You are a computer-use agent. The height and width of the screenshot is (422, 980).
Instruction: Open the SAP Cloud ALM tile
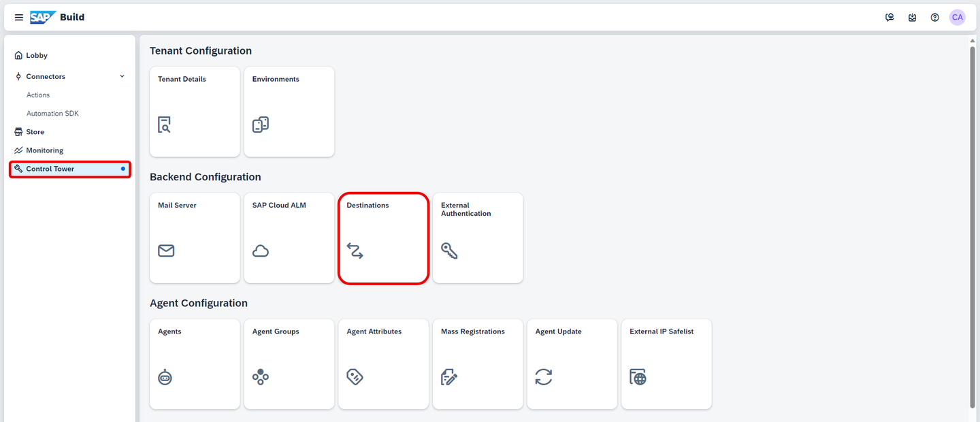pyautogui.click(x=289, y=238)
